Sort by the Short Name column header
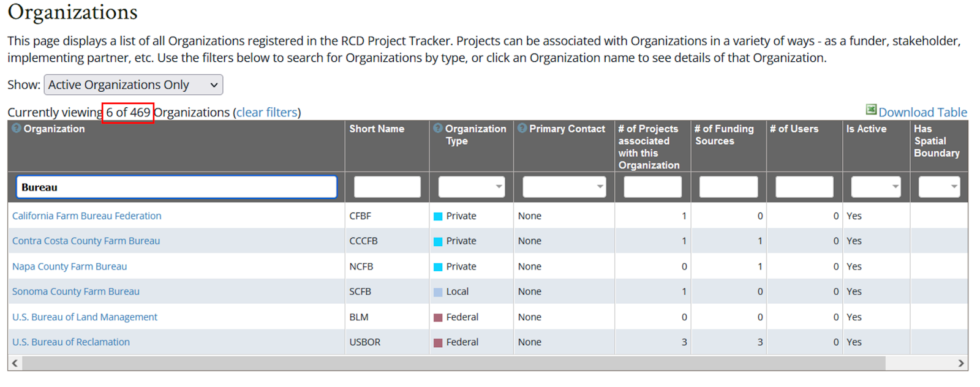Viewport: 980px width, 387px height. 377,129
